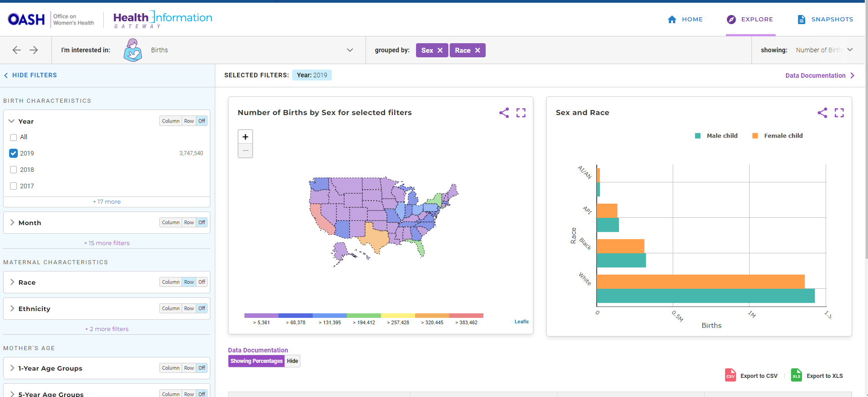Zoom in on the map
868x397 pixels.
coord(245,137)
